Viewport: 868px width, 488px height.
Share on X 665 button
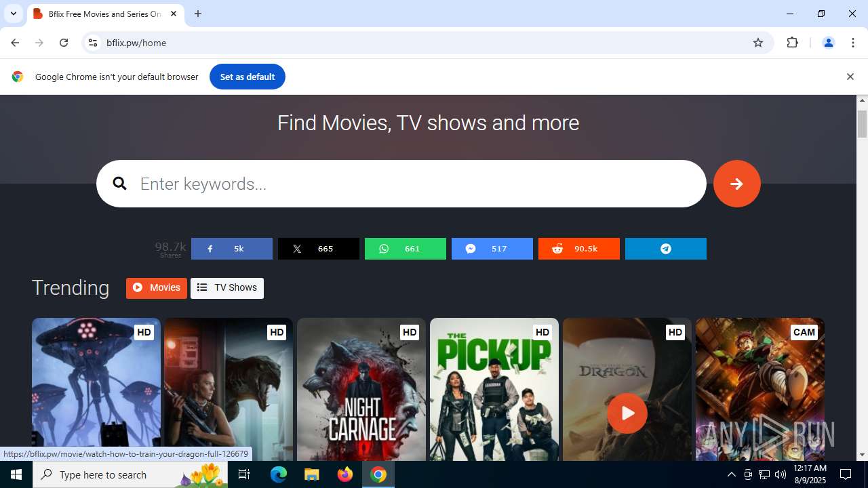pyautogui.click(x=319, y=249)
